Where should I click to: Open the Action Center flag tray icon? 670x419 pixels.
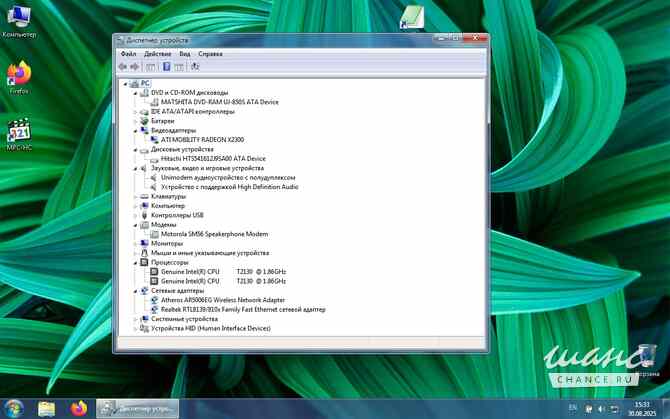pos(588,410)
